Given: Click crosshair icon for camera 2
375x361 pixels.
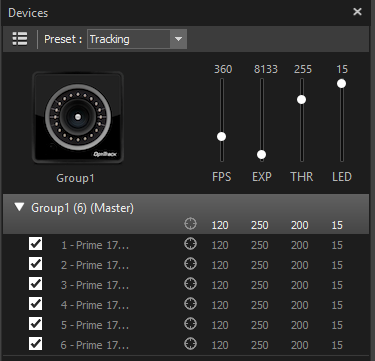Looking at the screenshot, I should point(190,264).
